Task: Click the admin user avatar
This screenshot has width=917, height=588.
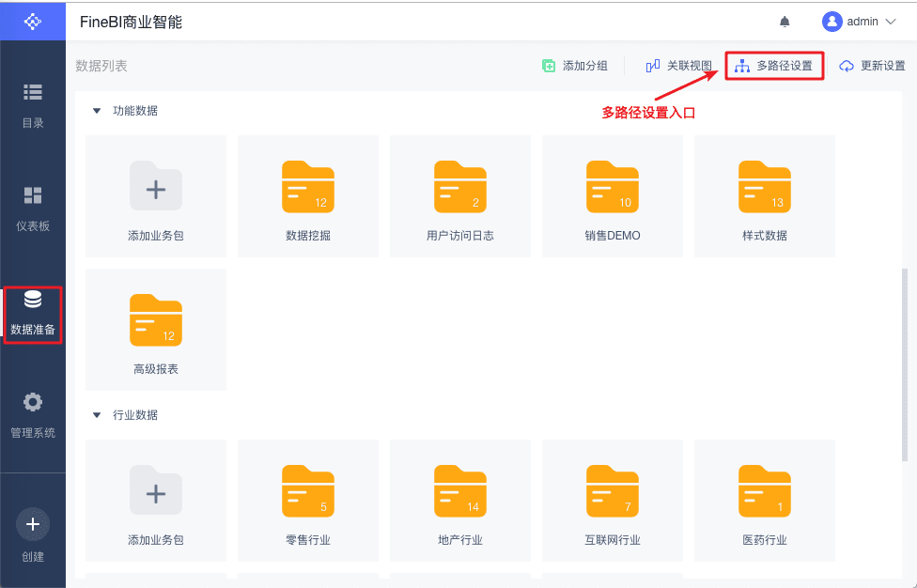Action: point(832,22)
